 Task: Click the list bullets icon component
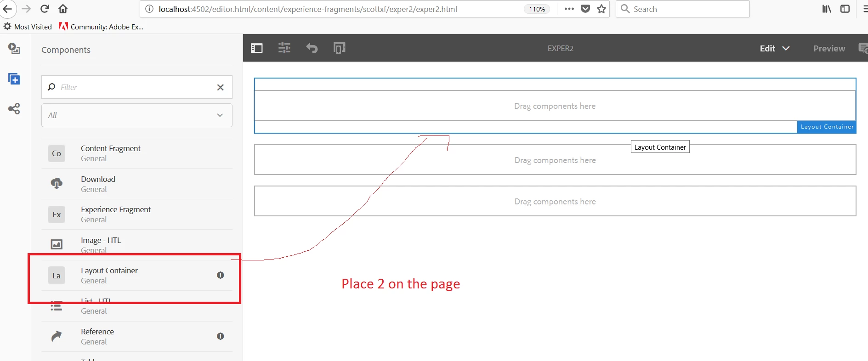coord(57,306)
